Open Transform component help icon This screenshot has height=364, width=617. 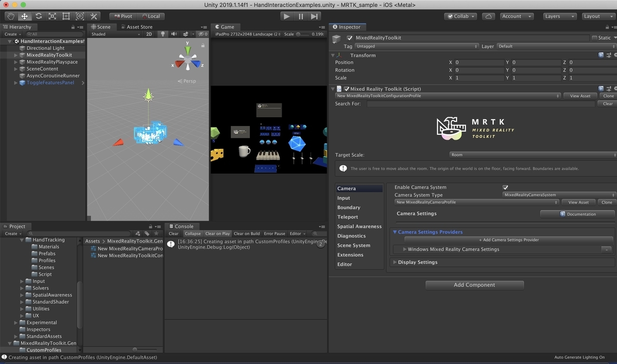[601, 55]
